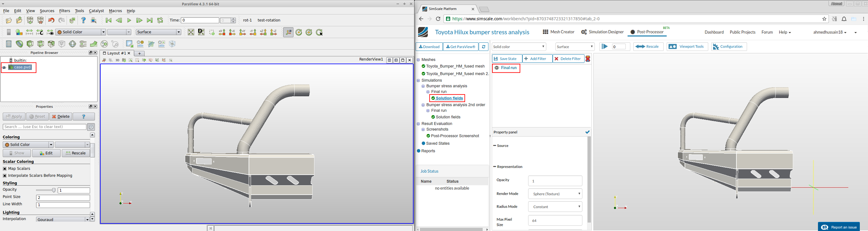Toggle advanced properties gear button
868x231 pixels.
click(x=91, y=127)
